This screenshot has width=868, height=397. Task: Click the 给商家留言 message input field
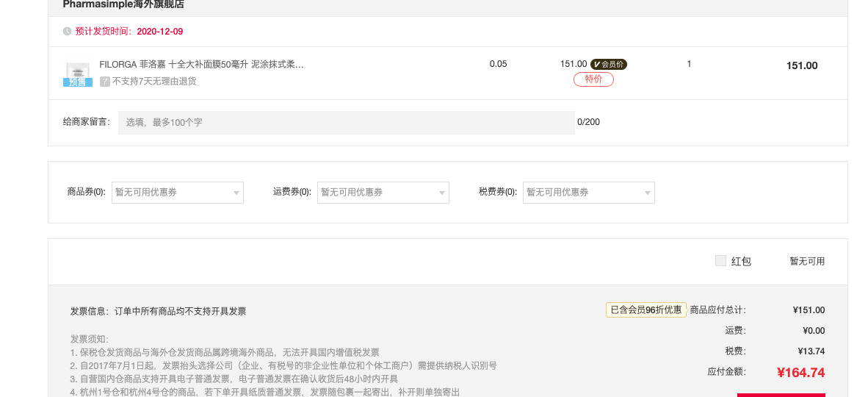tap(346, 123)
